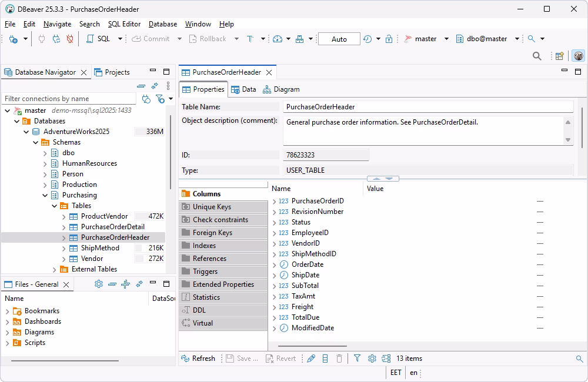Select the Properties tab

pos(203,89)
